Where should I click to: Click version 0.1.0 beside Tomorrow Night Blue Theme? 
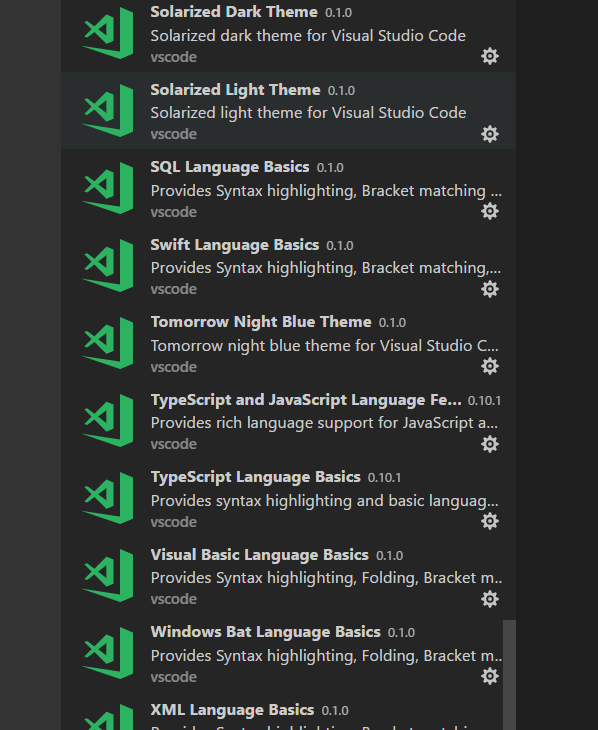click(x=392, y=323)
